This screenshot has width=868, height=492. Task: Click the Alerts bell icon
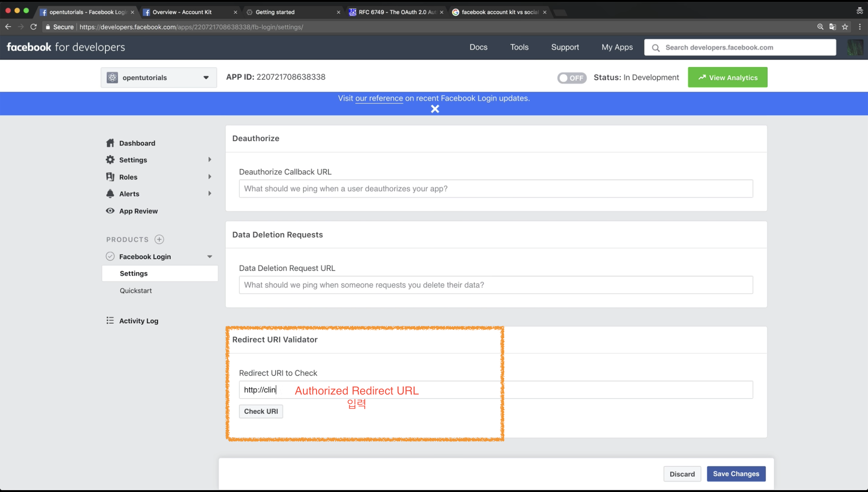110,194
